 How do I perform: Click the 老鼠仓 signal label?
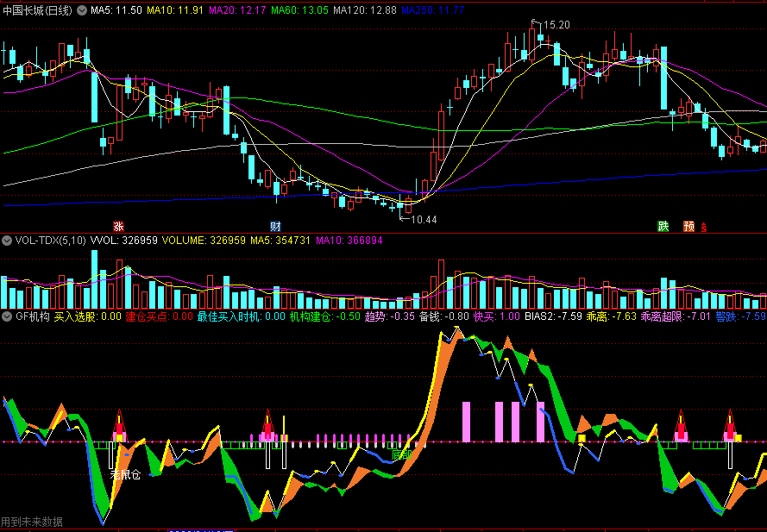125,474
